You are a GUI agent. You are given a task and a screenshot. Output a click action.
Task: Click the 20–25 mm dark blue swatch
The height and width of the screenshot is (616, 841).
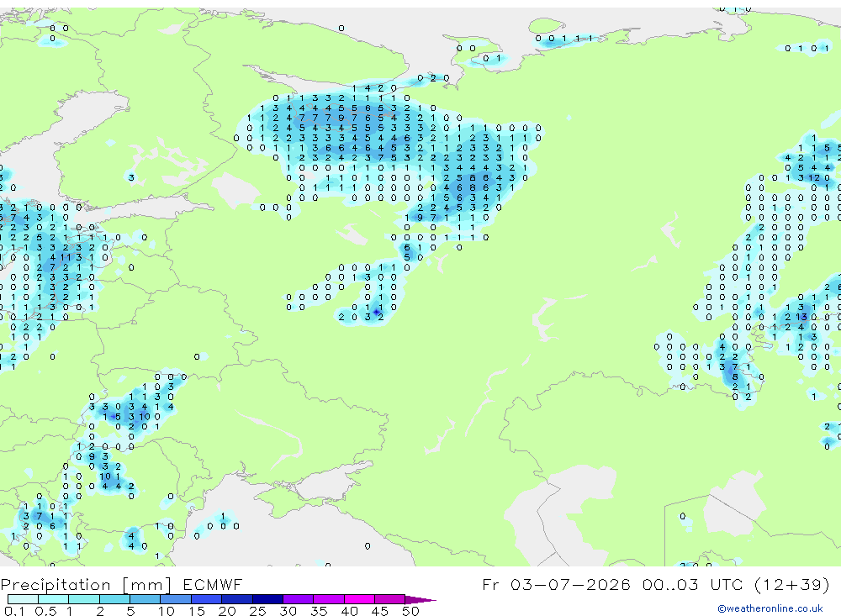tap(237, 599)
